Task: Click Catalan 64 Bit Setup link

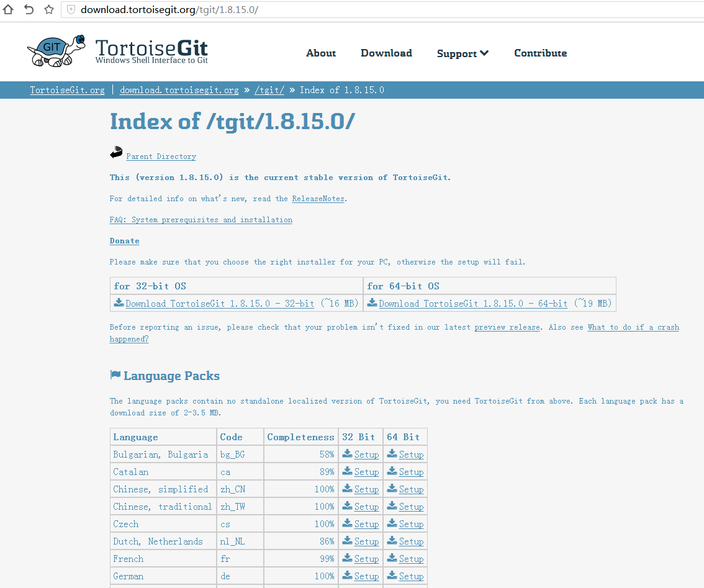Action: pos(411,472)
